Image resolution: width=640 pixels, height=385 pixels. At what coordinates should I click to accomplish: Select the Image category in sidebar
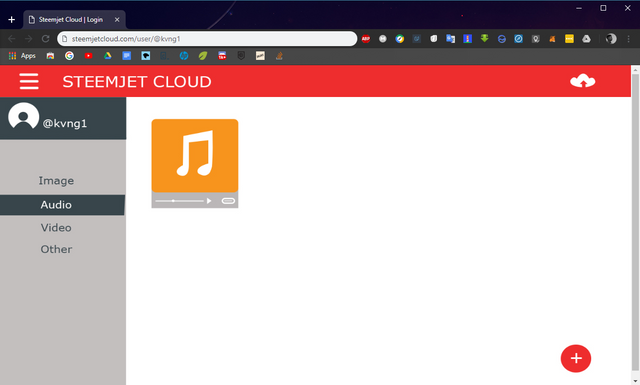point(56,180)
